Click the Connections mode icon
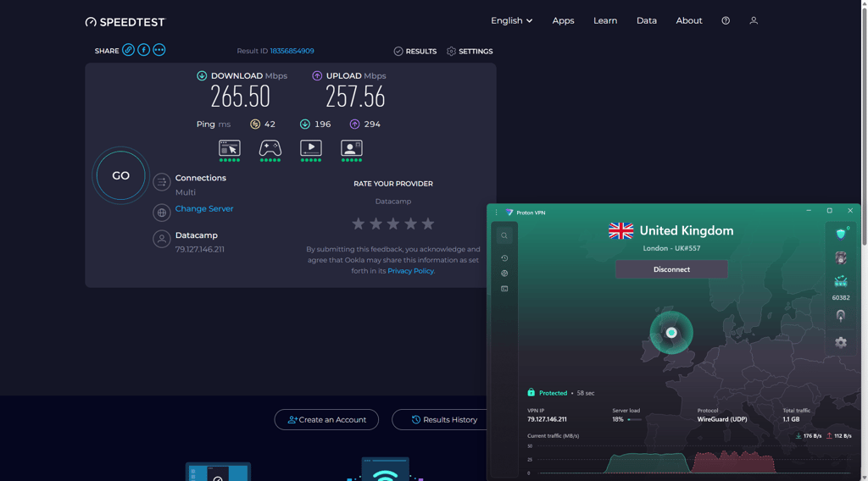This screenshot has width=868, height=481. point(162,182)
